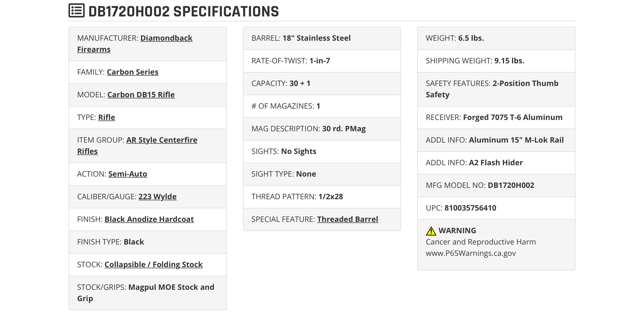Open the 223 Wylde caliber link
Viewport: 644px width, 320px height.
157,197
